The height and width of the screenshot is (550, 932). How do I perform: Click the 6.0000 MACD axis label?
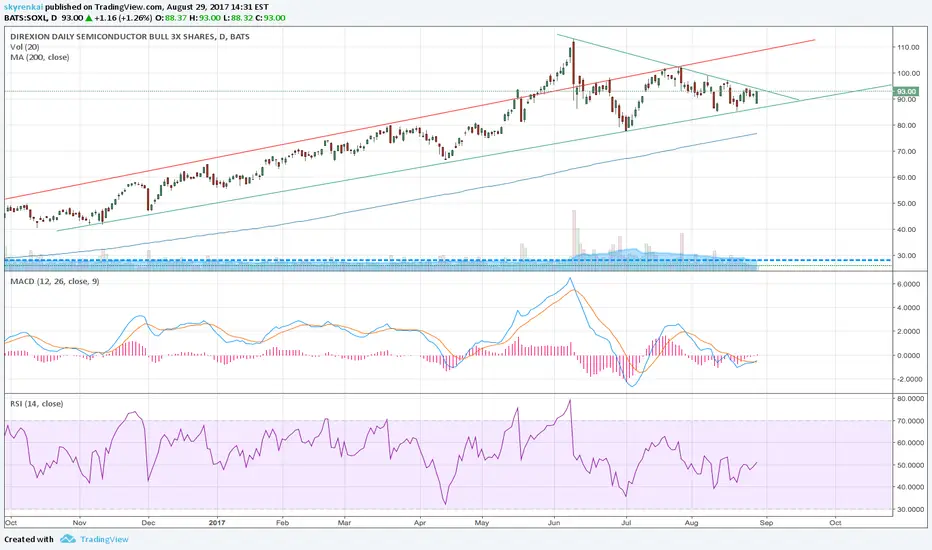[909, 284]
